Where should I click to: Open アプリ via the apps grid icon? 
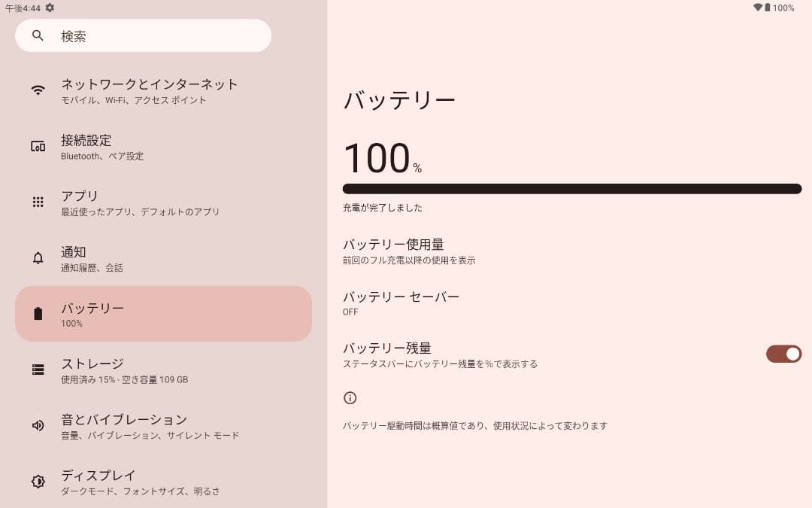[x=38, y=202]
